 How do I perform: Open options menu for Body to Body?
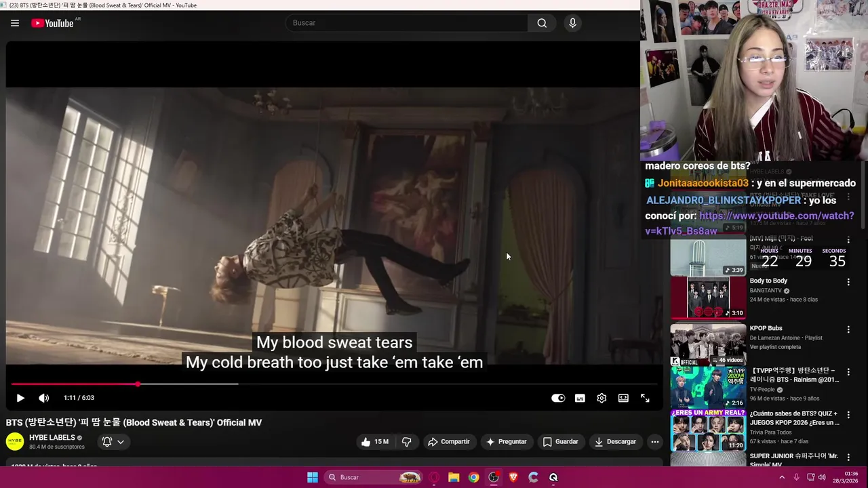point(848,282)
